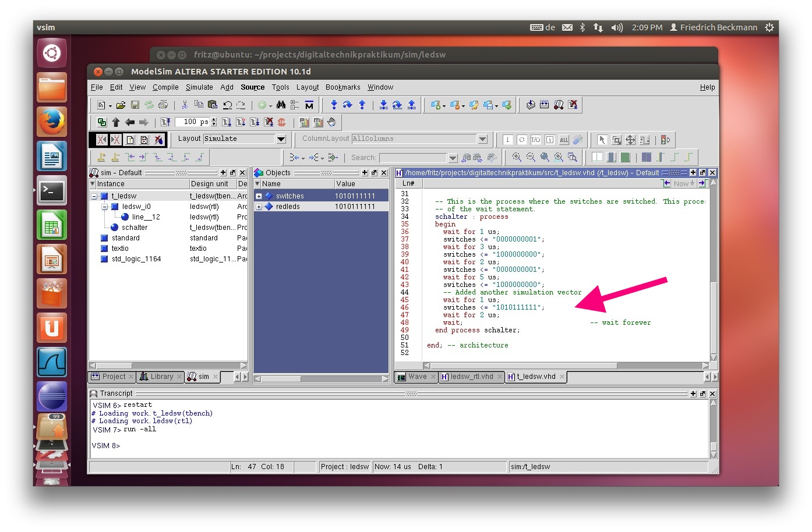Image resolution: width=812 pixels, height=532 pixels.
Task: Click the Zoom In magnifier icon
Action: coord(517,157)
